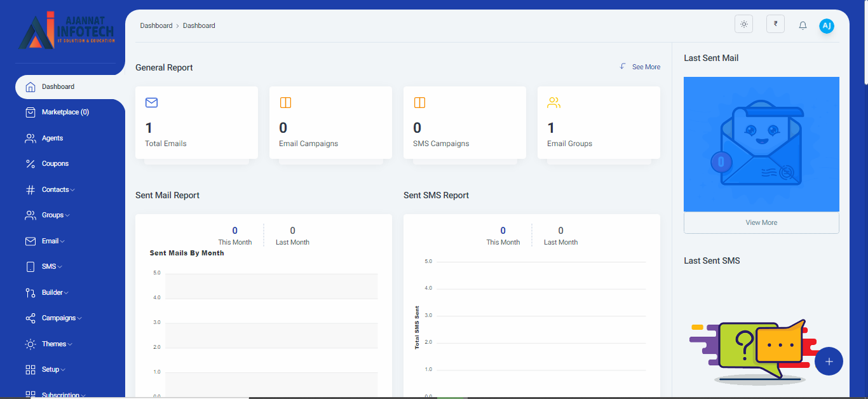Click the Total Emails envelope icon
Screen dimensions: 868x399
151,103
